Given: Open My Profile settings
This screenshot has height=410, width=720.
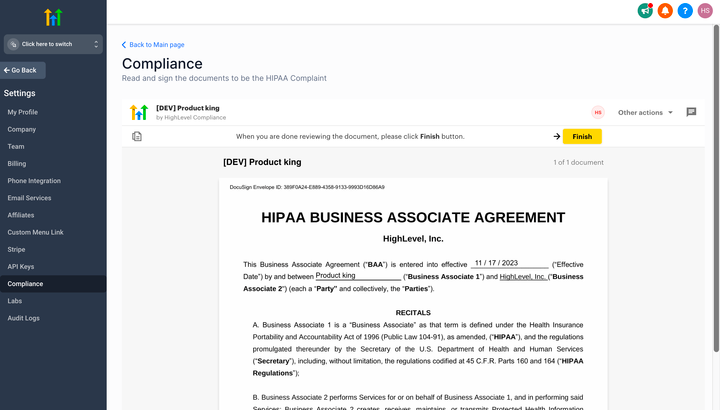Looking at the screenshot, I should [x=22, y=112].
